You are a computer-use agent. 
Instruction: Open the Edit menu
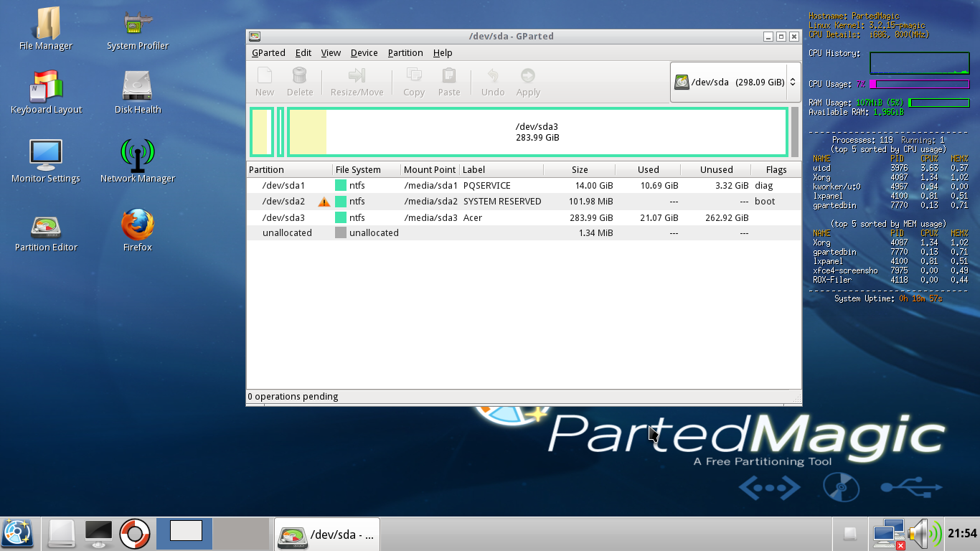[303, 53]
